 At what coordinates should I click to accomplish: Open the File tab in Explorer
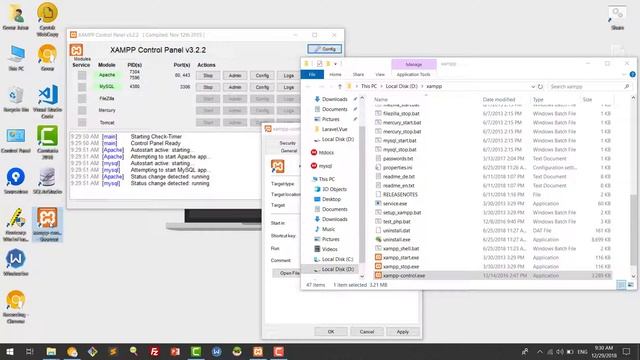pos(312,74)
